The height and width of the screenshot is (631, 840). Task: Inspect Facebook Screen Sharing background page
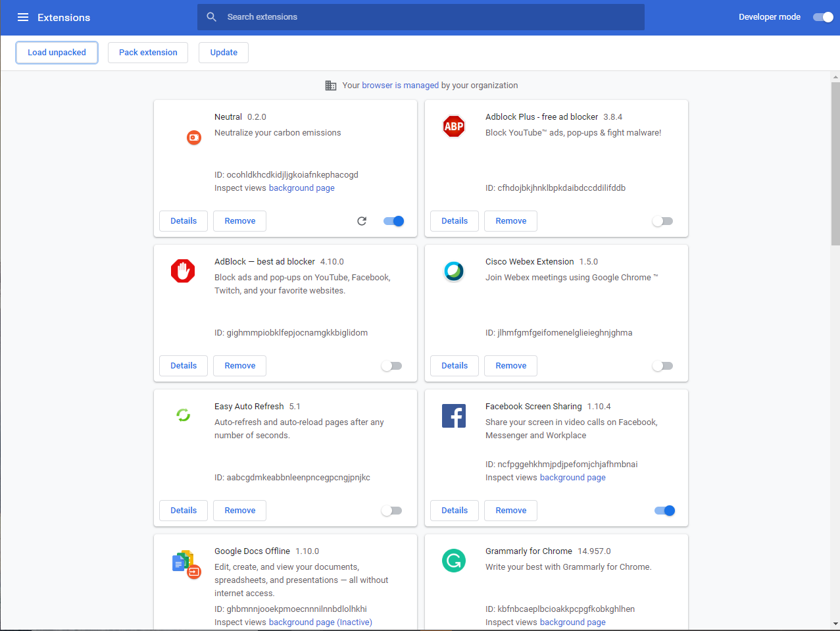tap(573, 478)
